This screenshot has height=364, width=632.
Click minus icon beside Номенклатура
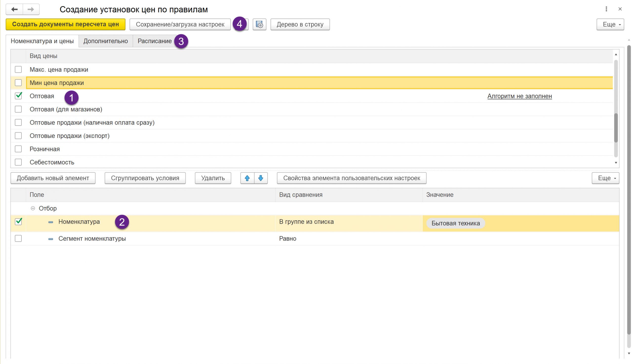pyautogui.click(x=51, y=222)
